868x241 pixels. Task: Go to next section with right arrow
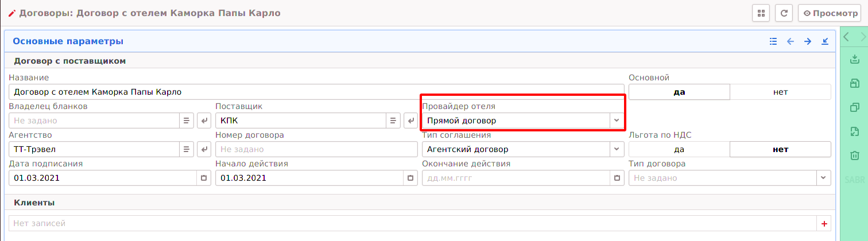(808, 41)
